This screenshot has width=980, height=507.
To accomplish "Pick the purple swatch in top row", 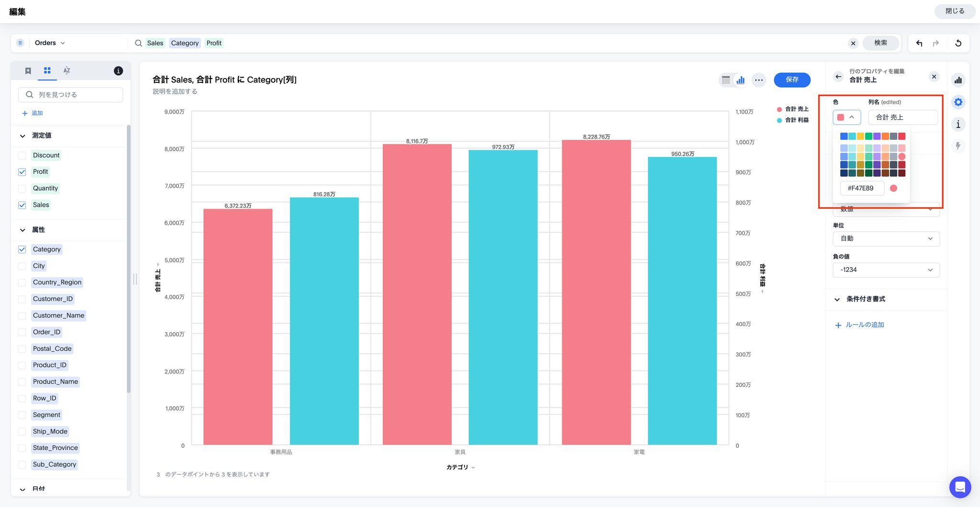I will click(877, 136).
